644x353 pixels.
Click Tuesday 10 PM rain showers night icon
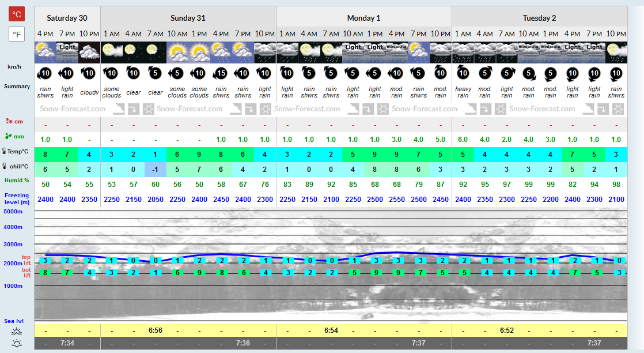[616, 52]
